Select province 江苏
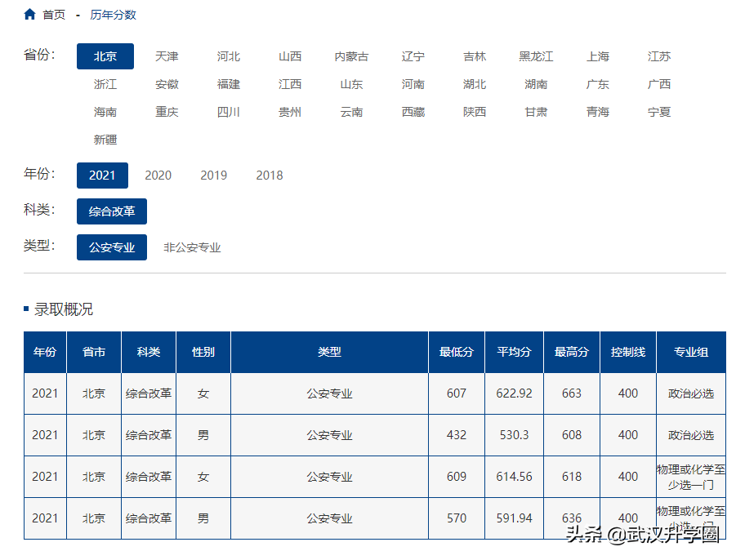 (x=659, y=56)
